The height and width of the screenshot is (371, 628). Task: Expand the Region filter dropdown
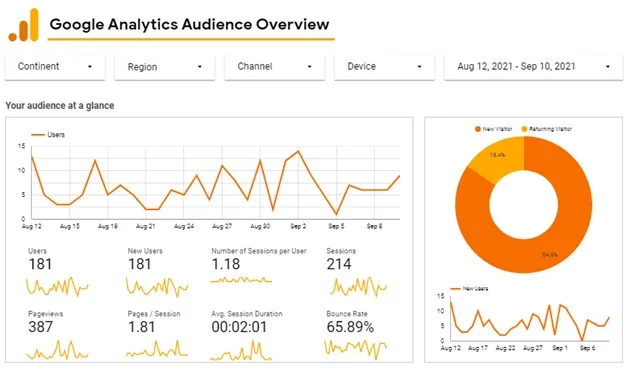165,67
